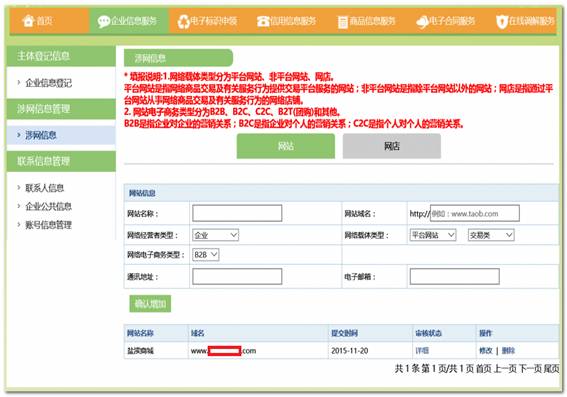
Task: Open the 网络经营者类型 dropdown showing 企业
Action: point(215,235)
